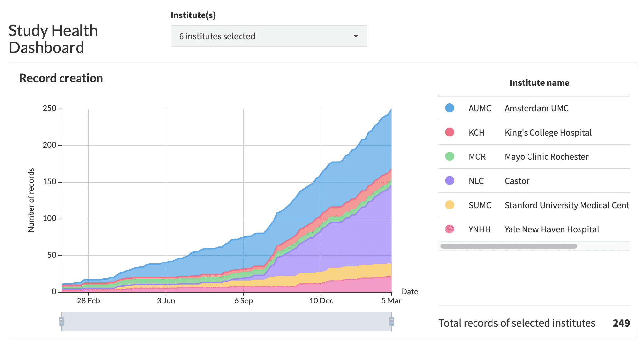The width and height of the screenshot is (644, 345).
Task: Click the 6 Sep axis label
Action: 243,301
